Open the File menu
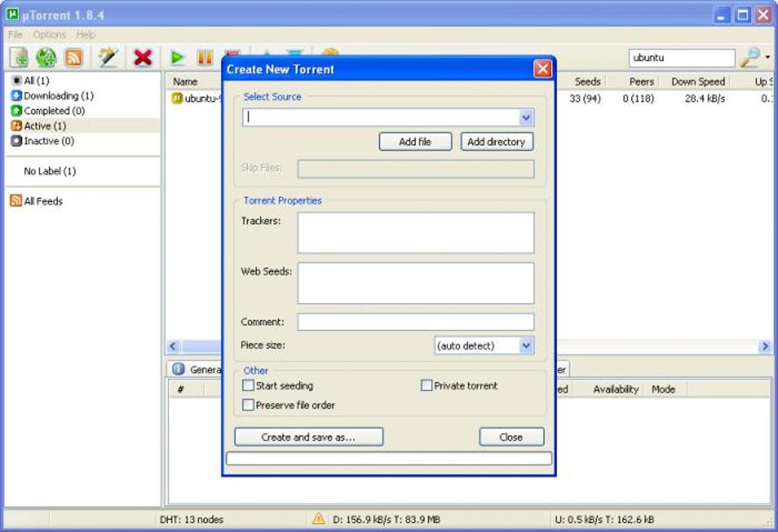 (x=15, y=35)
